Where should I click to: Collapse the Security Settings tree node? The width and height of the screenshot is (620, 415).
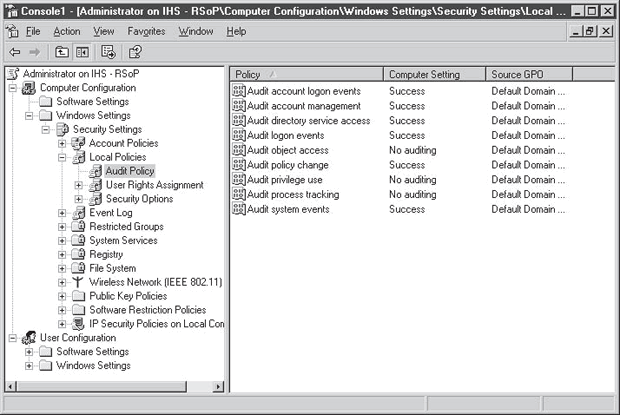45,130
